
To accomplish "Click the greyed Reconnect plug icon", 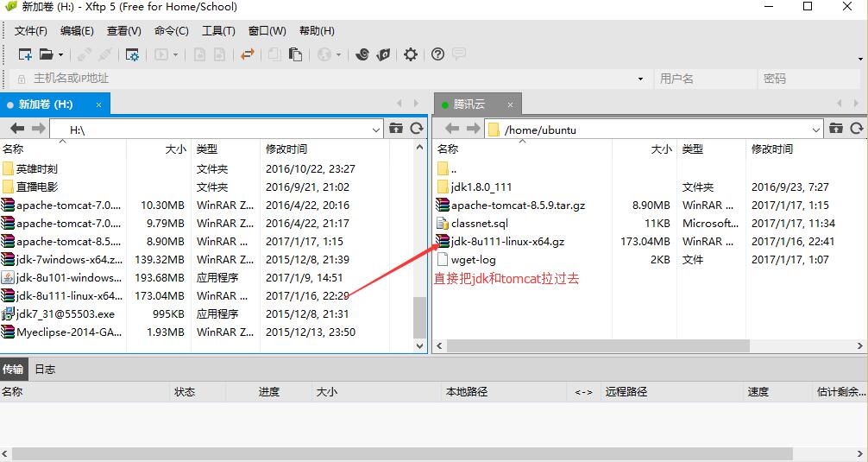I will pyautogui.click(x=85, y=54).
